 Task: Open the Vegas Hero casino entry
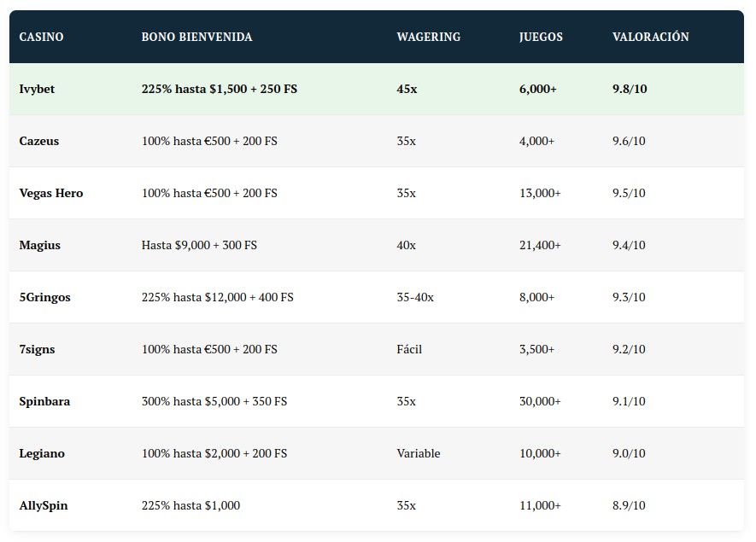tap(51, 193)
